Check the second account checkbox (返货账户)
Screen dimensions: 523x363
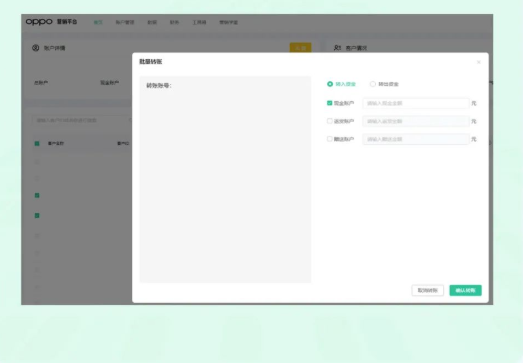330,121
